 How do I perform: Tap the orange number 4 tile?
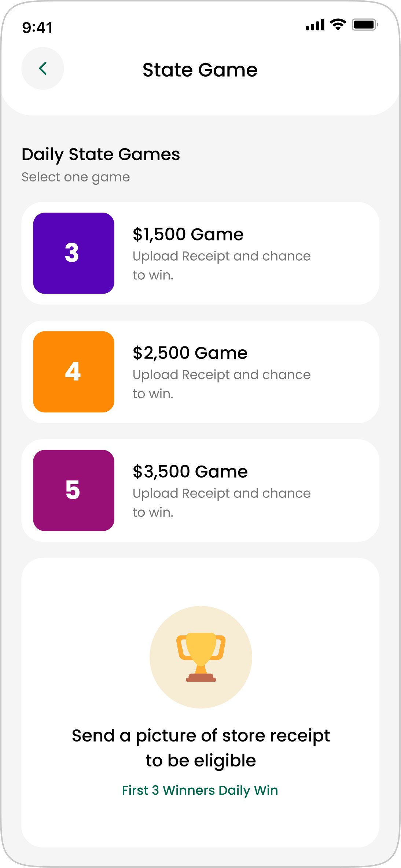click(x=74, y=372)
